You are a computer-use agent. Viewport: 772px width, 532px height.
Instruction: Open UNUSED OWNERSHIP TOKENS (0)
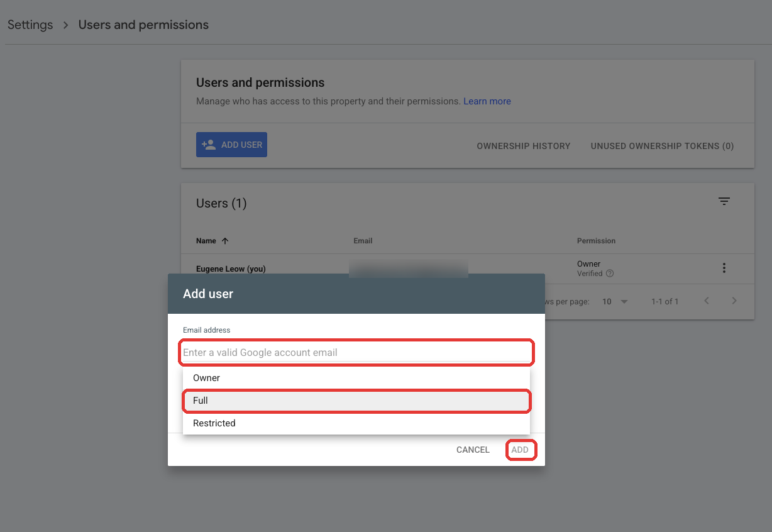662,146
